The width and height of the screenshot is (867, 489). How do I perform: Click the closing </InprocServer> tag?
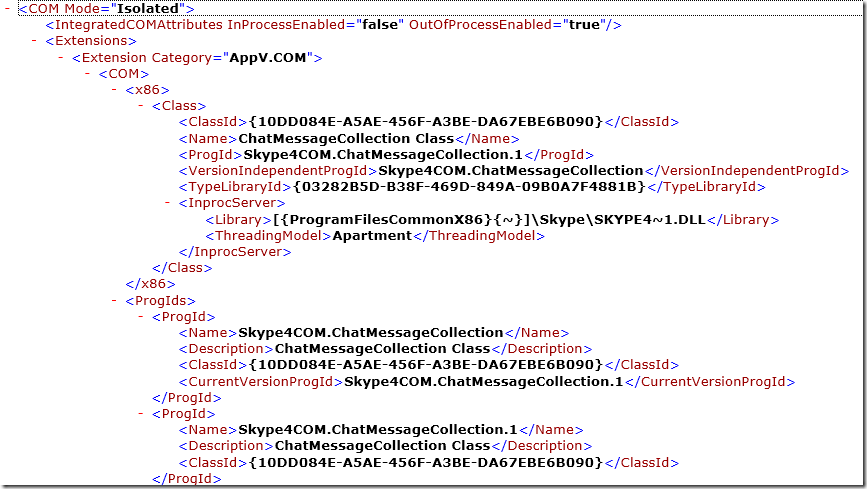point(235,252)
